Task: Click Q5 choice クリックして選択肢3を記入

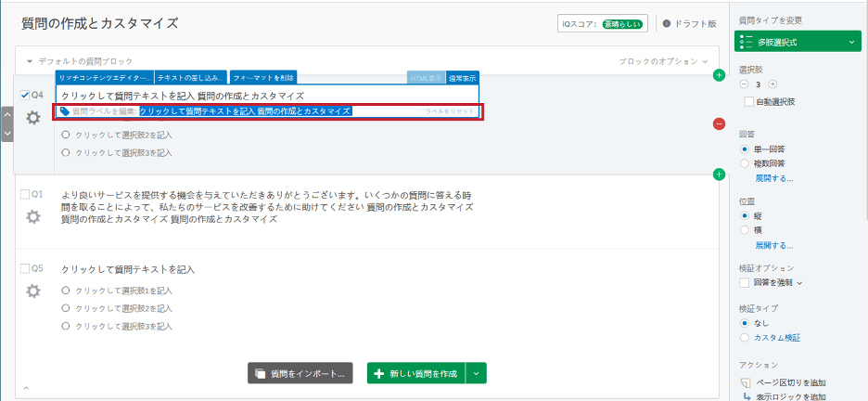Action: tap(124, 326)
